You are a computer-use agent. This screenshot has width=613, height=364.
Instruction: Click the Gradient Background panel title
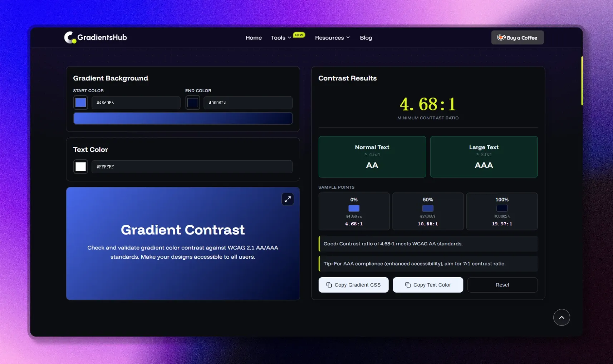[x=111, y=78]
